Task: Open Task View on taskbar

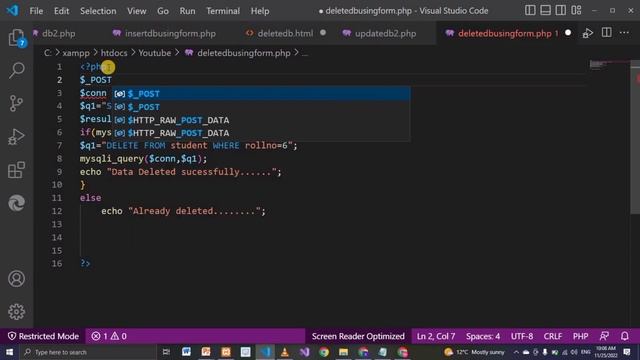Action: 166,352
